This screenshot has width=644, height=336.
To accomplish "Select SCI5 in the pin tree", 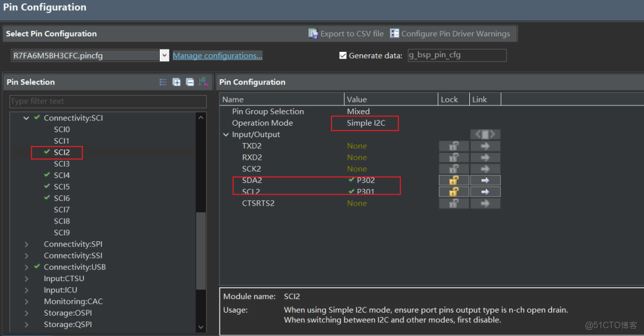I will pos(61,187).
